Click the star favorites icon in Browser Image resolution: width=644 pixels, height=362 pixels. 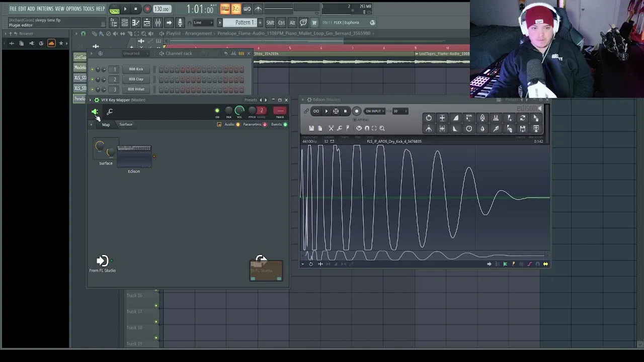click(61, 44)
